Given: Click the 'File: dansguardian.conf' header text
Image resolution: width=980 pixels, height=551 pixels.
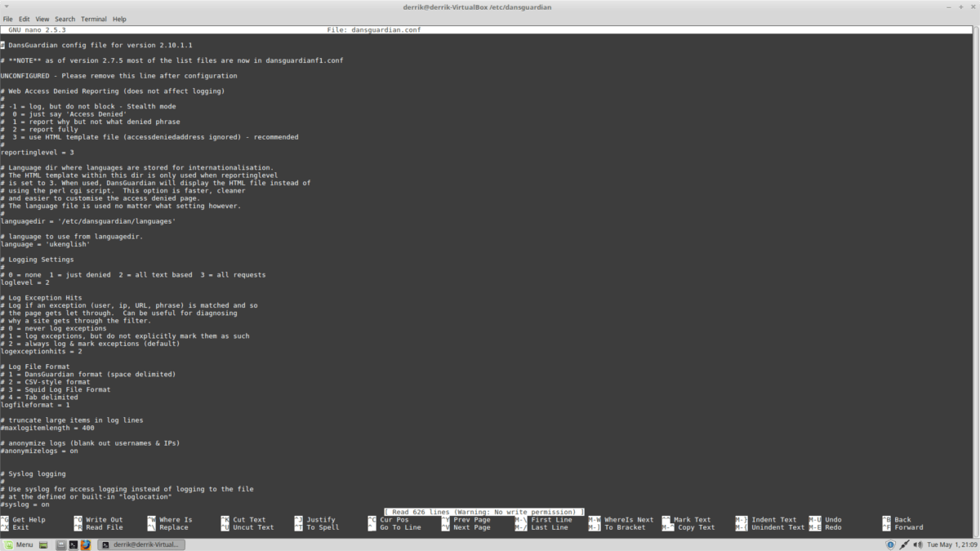Looking at the screenshot, I should [374, 30].
